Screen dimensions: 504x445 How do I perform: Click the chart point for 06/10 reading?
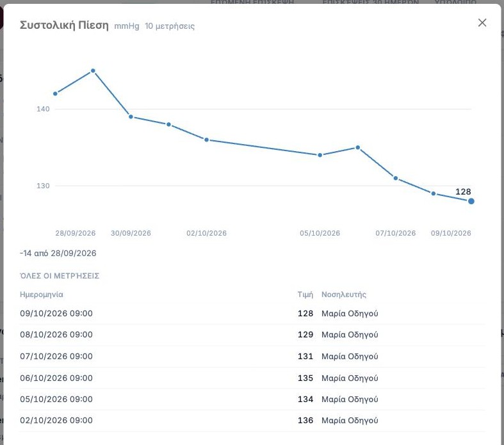pyautogui.click(x=358, y=147)
